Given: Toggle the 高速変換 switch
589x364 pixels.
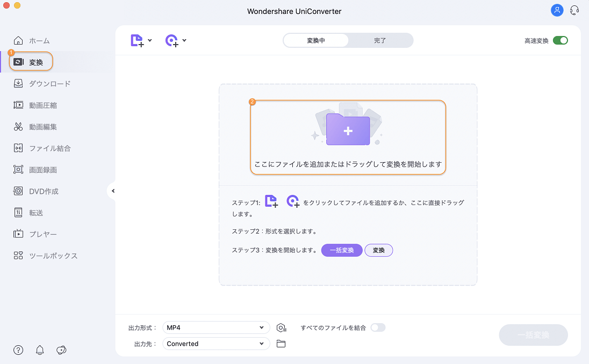Looking at the screenshot, I should (x=560, y=40).
